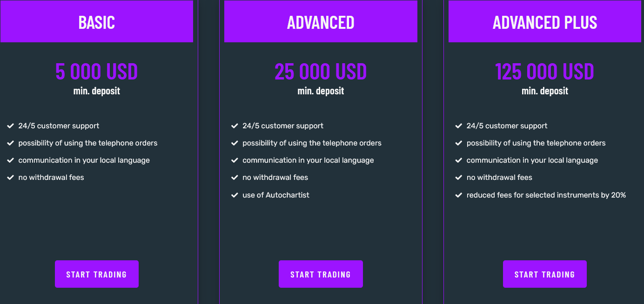644x304 pixels.
Task: Select the ADVANCED plan header
Action: tap(321, 21)
